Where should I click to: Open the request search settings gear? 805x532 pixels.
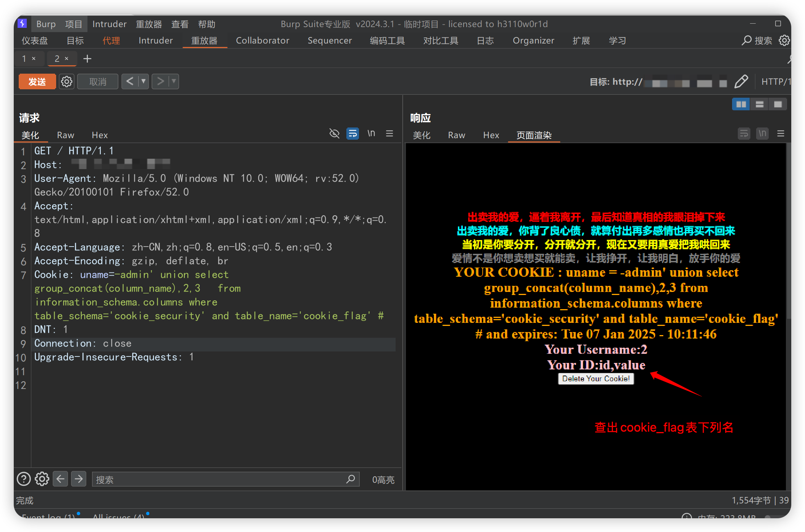tap(42, 479)
